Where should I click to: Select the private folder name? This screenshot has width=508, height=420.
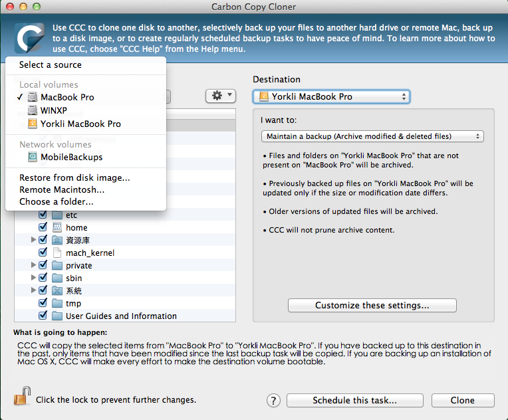tap(79, 266)
